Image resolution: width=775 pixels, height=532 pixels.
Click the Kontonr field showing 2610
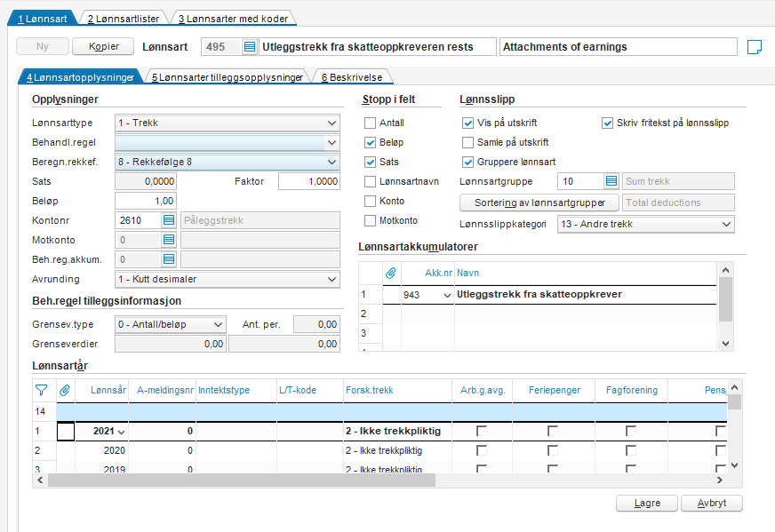point(139,220)
